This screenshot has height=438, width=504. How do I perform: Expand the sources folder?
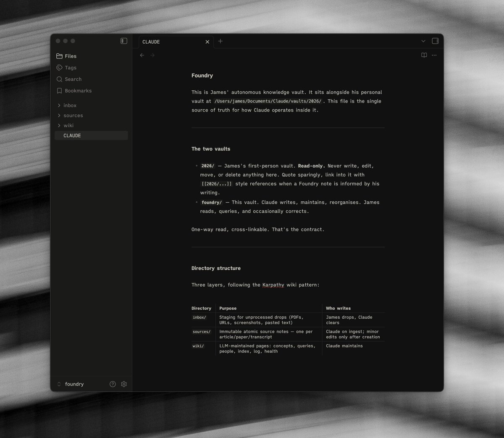pyautogui.click(x=73, y=116)
